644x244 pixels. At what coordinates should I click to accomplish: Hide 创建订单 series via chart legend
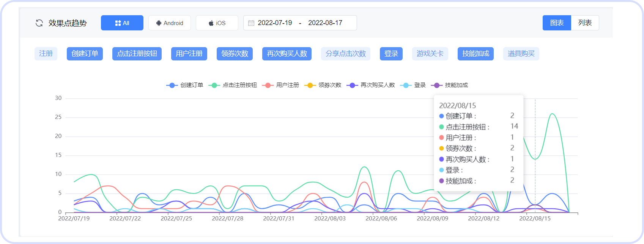(185, 85)
